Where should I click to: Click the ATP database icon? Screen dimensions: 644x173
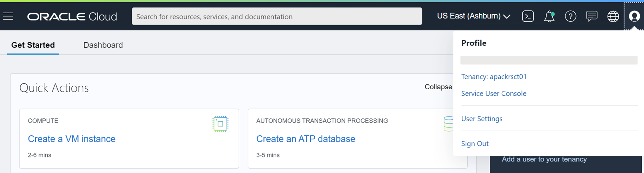[x=448, y=124]
